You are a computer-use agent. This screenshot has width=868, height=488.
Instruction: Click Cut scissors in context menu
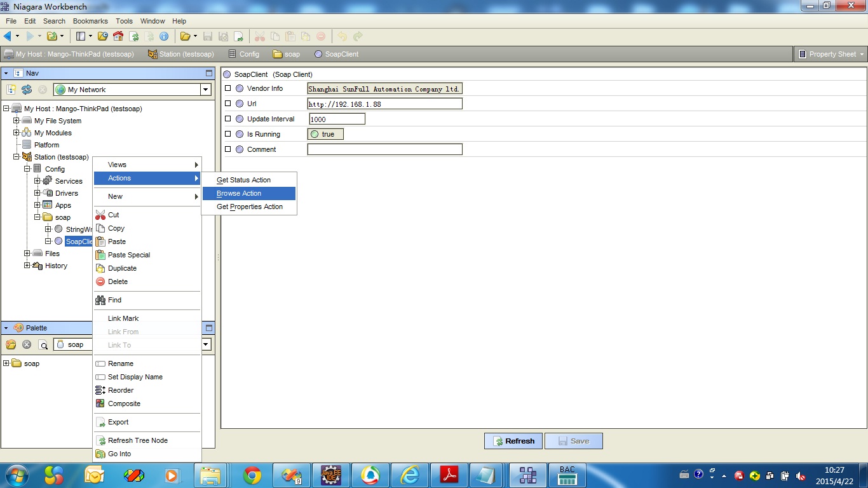[100, 215]
